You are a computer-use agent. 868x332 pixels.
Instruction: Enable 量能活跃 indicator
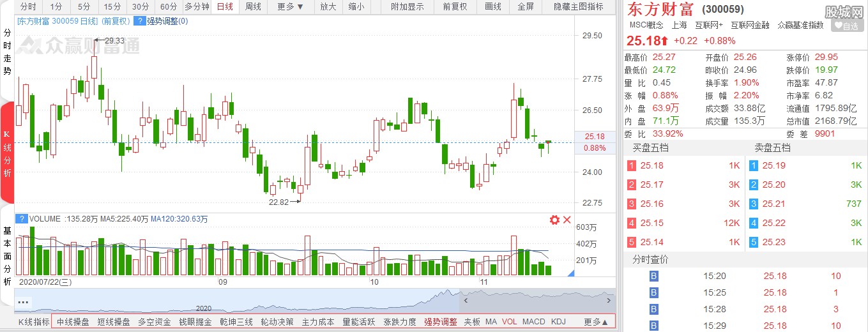point(359,322)
